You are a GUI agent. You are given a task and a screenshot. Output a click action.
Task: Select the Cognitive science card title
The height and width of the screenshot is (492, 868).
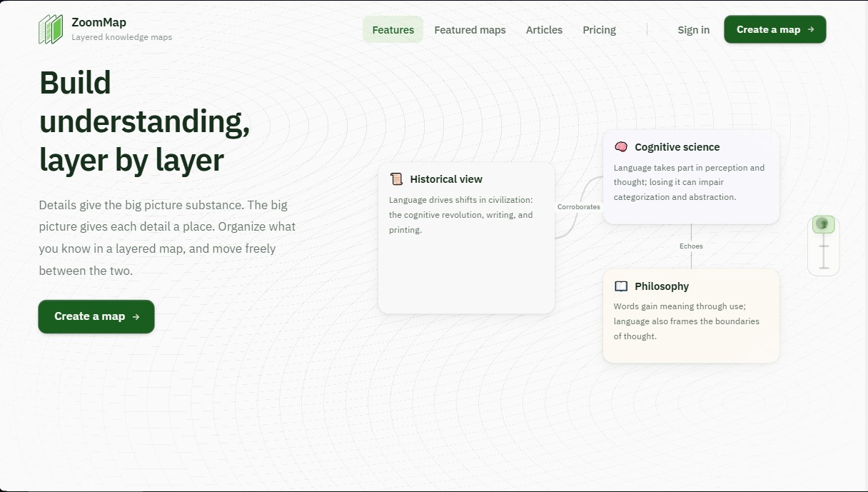[677, 147]
